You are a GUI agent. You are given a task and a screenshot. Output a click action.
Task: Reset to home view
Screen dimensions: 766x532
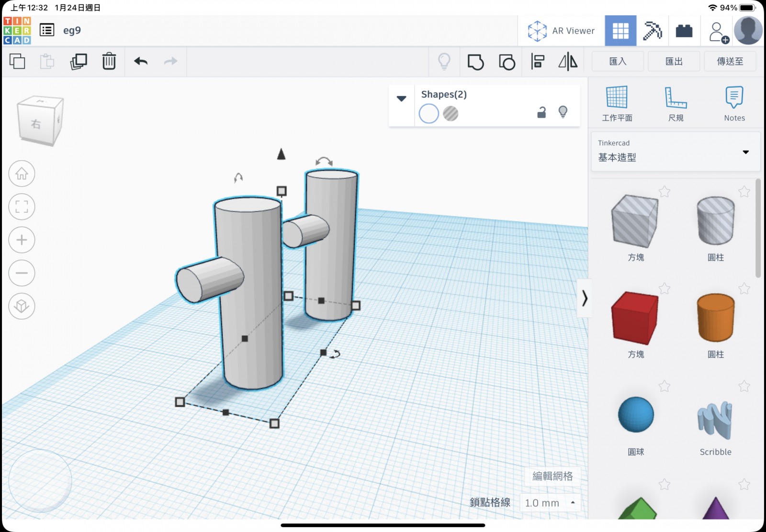click(22, 174)
